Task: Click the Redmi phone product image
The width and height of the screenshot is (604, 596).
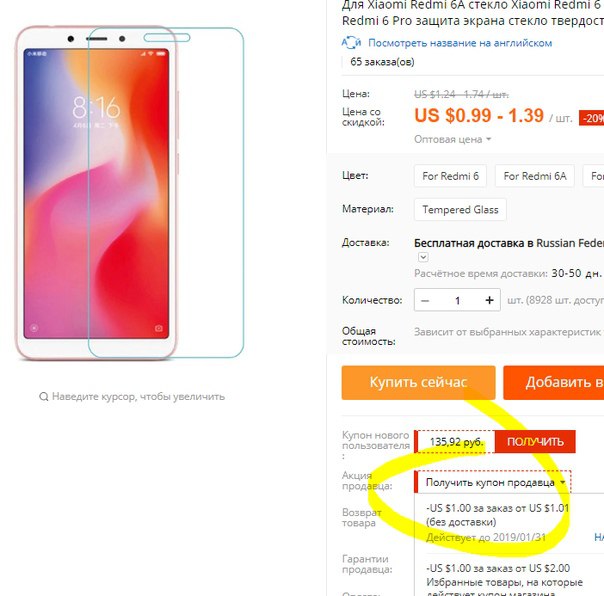Action: pyautogui.click(x=130, y=193)
